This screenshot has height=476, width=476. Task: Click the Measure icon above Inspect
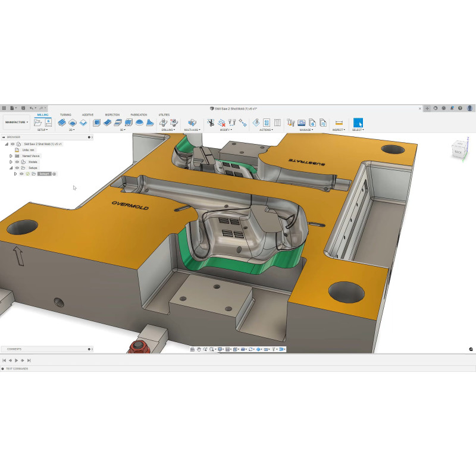(339, 122)
